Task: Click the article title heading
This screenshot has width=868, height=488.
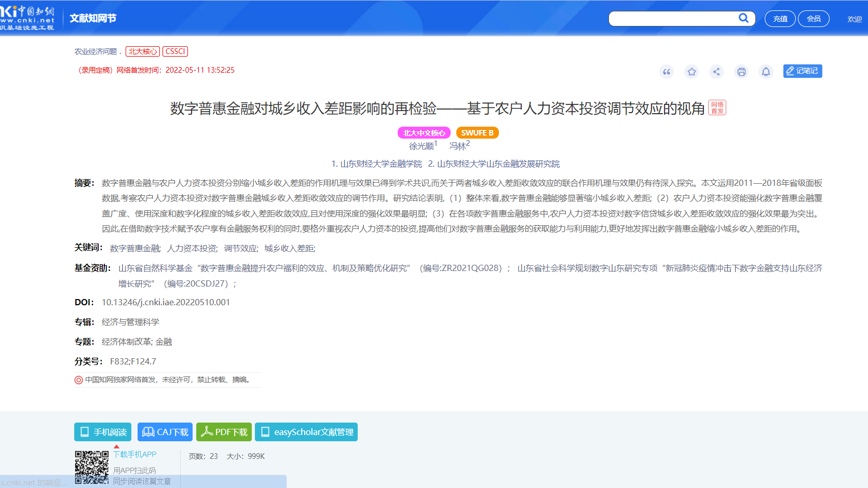Action: point(437,109)
